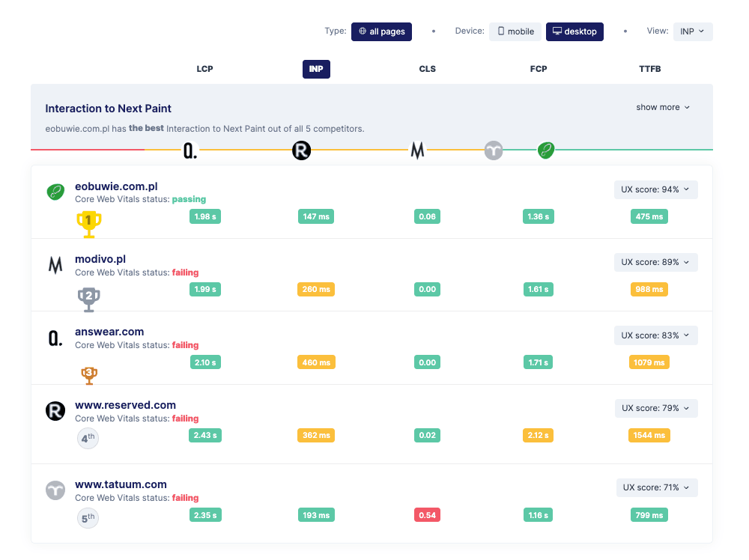749x560 pixels.
Task: Click the tatuum red 0.54 CLS badge
Action: click(427, 515)
